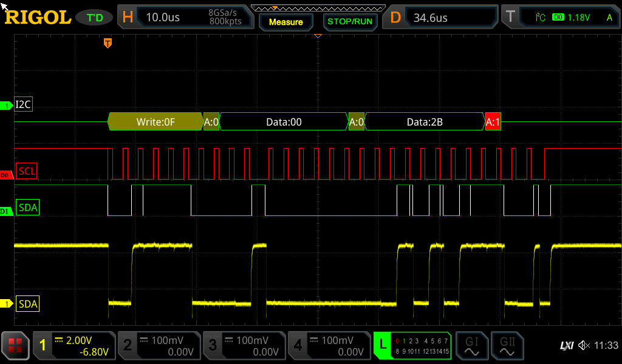Click the delay D label
The height and width of the screenshot is (364, 622).
click(x=395, y=17)
